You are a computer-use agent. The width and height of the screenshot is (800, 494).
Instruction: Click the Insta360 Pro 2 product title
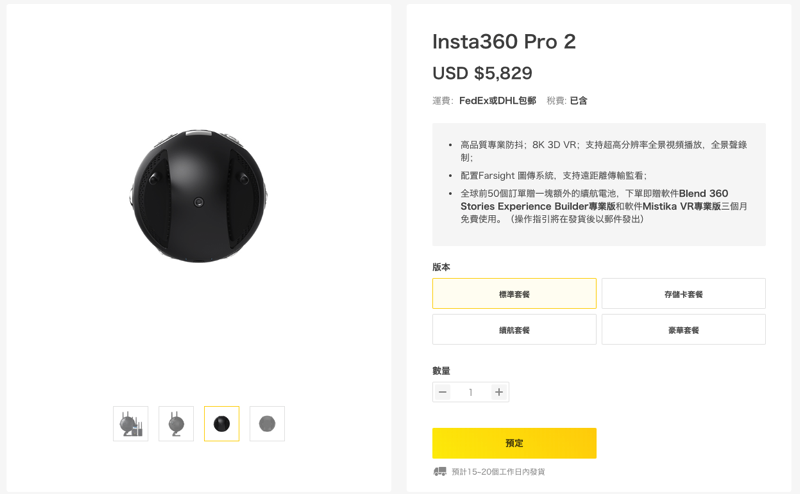[504, 41]
